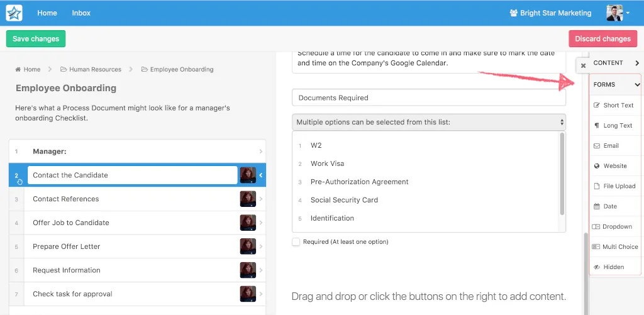This screenshot has height=315, width=644.
Task: Select the Identification option
Action: point(332,218)
